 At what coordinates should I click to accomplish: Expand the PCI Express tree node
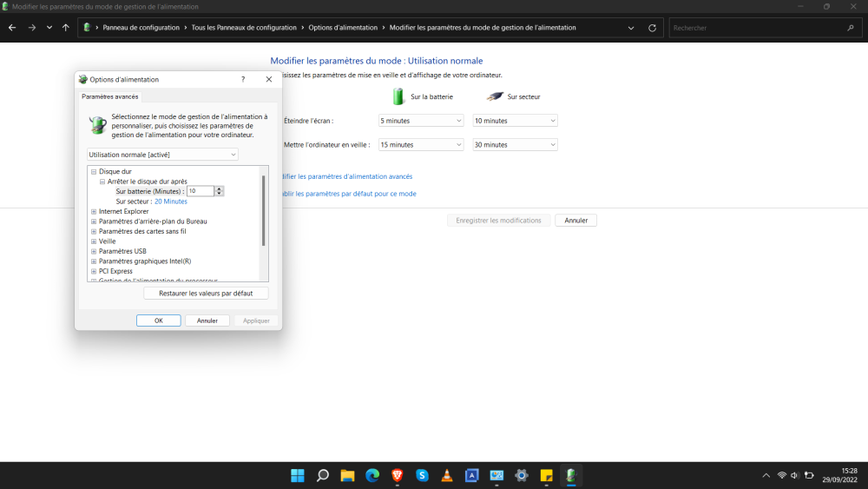[93, 271]
